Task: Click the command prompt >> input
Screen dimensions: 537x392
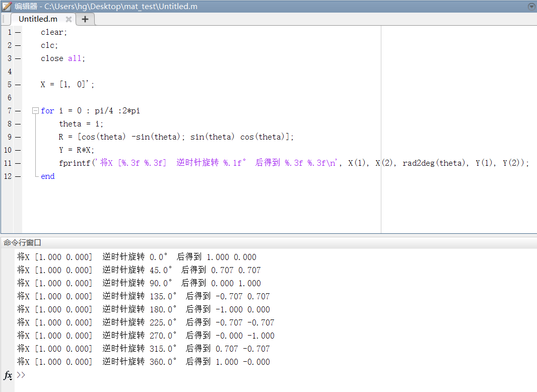Action: [x=21, y=375]
